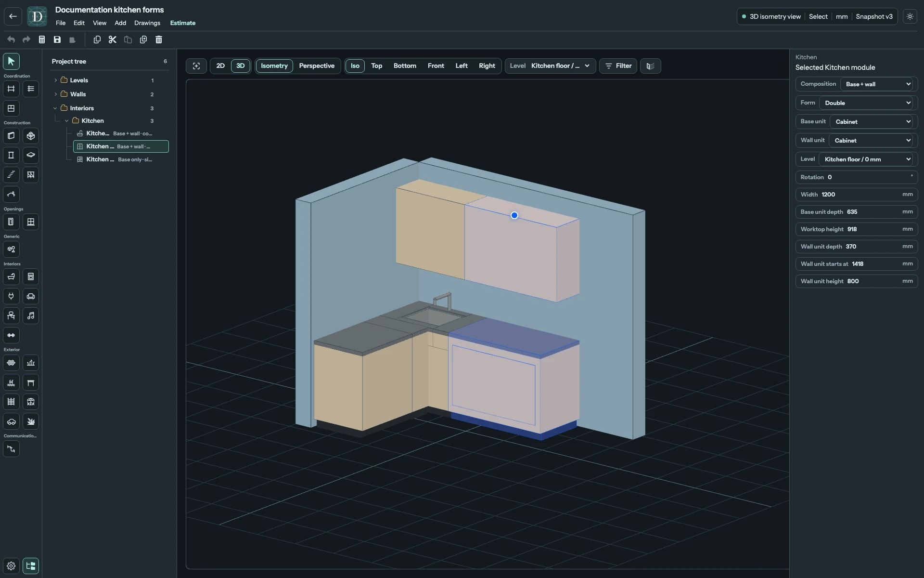Image resolution: width=924 pixels, height=578 pixels.
Task: Click the Filter button
Action: coord(618,66)
